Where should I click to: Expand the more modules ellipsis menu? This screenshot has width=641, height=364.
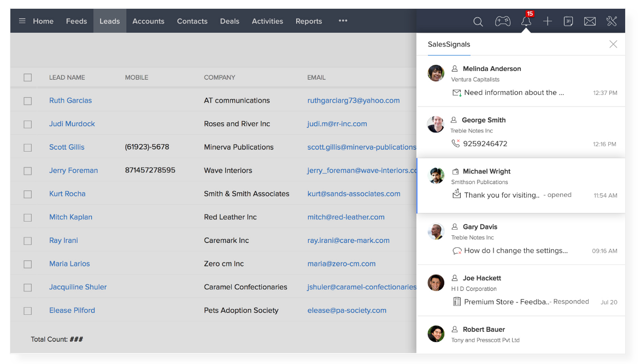[x=343, y=21]
